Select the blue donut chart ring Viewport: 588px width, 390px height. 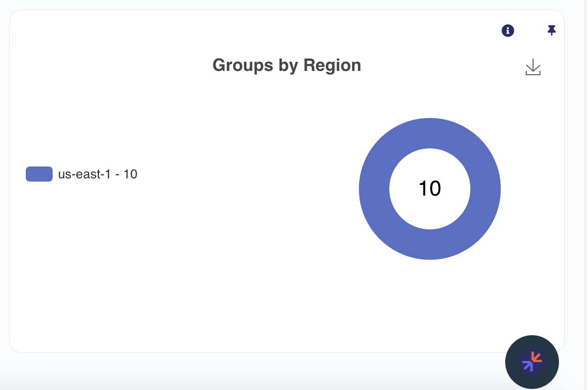[430, 133]
